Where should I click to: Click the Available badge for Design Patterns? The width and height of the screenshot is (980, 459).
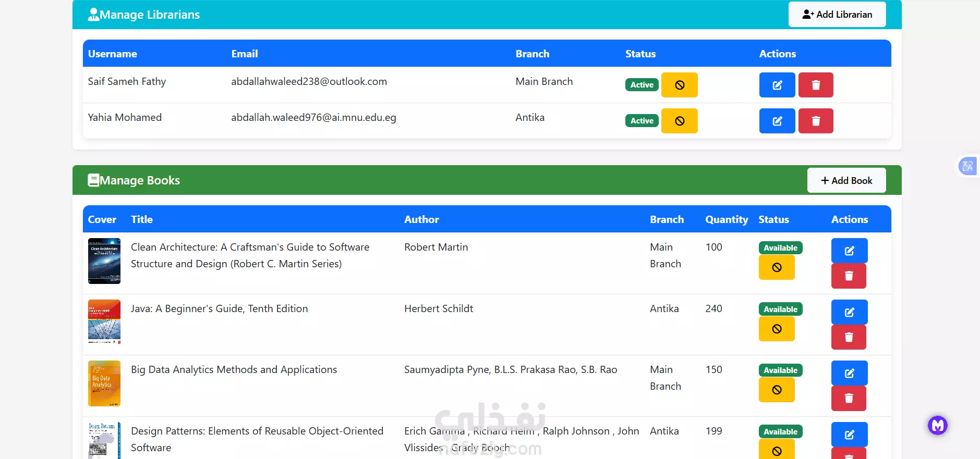point(780,432)
